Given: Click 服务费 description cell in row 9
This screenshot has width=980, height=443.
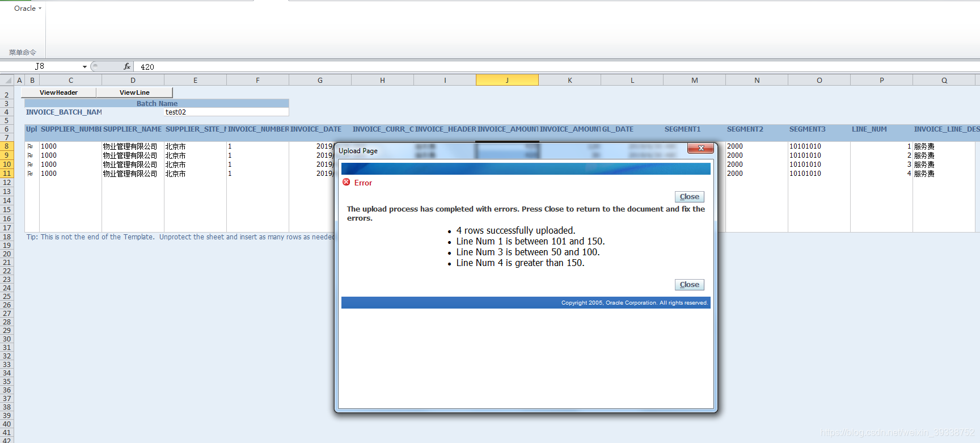Looking at the screenshot, I should (944, 155).
